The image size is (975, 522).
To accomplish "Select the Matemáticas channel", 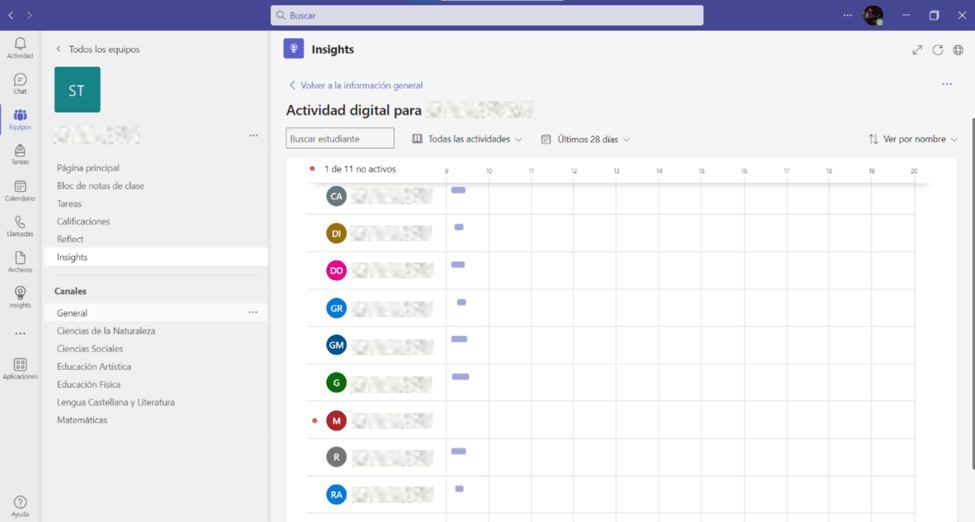I will [82, 420].
